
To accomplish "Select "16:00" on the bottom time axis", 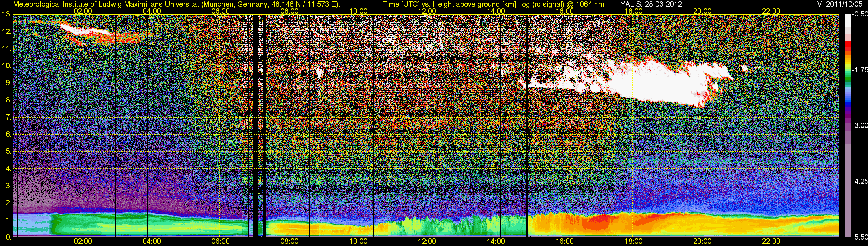I will tap(565, 241).
